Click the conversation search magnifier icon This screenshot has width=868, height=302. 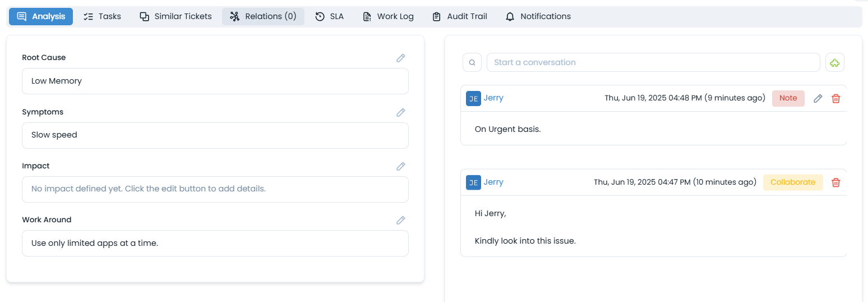click(x=472, y=62)
